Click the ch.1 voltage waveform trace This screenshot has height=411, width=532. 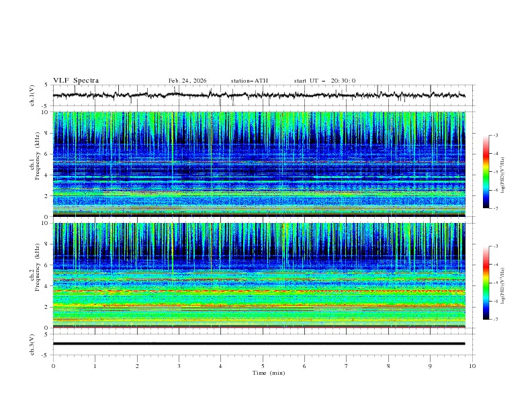click(259, 95)
